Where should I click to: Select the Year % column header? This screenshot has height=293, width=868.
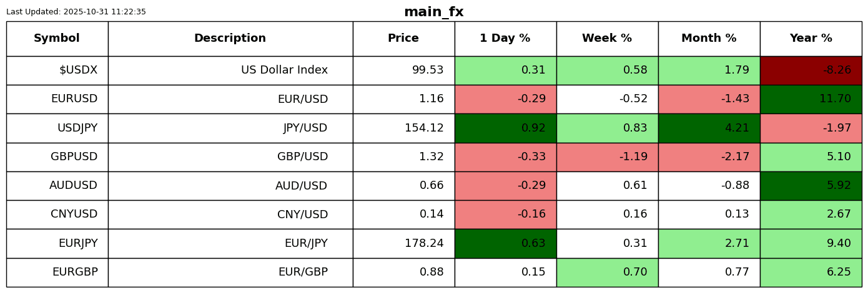pyautogui.click(x=811, y=39)
